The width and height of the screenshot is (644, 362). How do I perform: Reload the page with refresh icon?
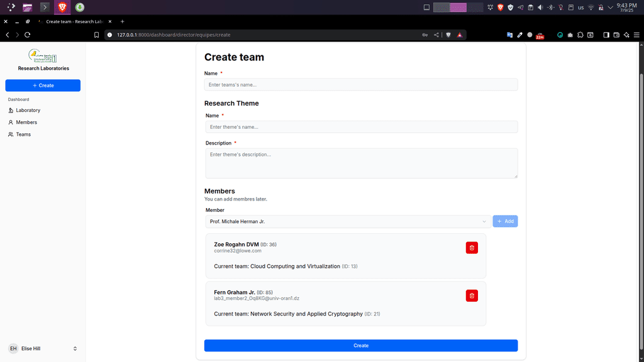tap(28, 35)
